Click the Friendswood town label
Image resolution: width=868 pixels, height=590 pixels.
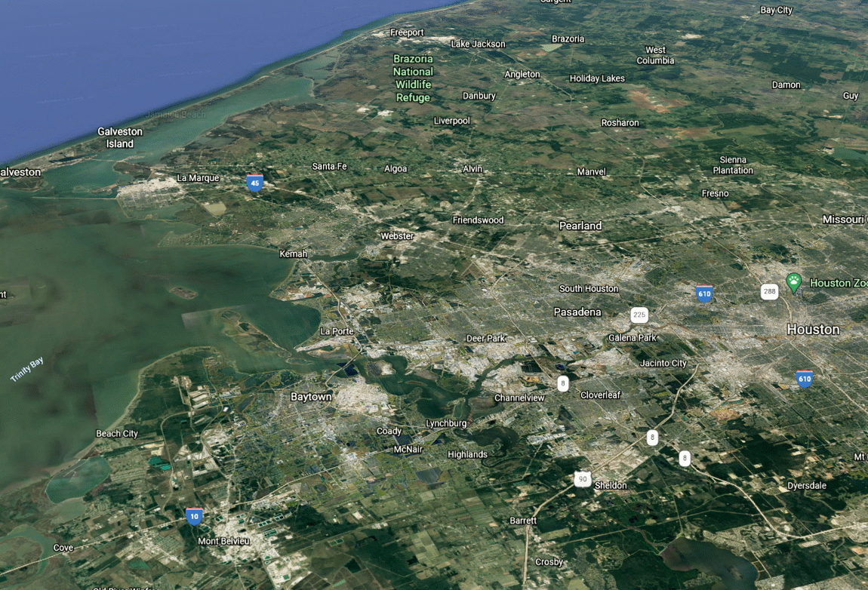(x=479, y=220)
